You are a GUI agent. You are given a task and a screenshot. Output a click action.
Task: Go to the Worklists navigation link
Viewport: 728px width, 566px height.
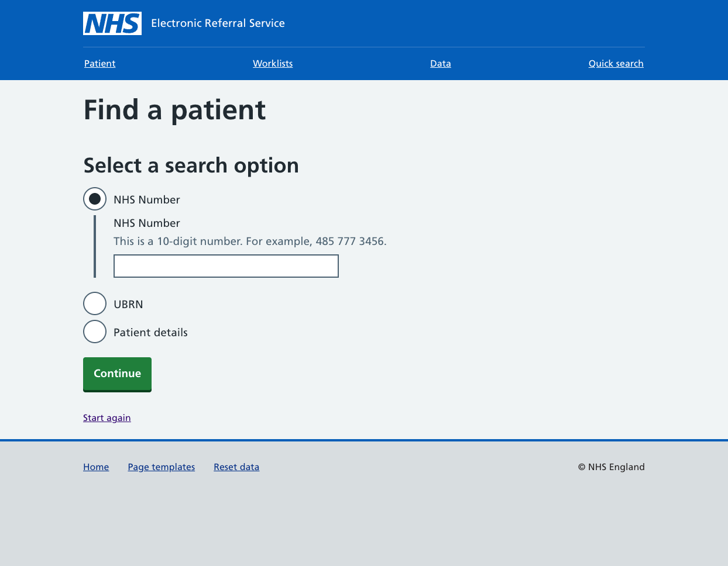click(x=273, y=64)
